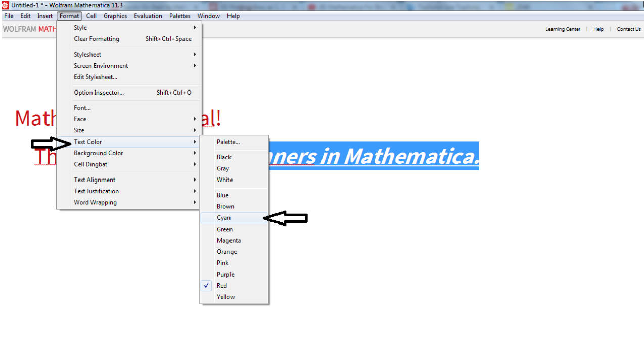Open the Palettes menu
The image size is (644, 358).
point(180,16)
